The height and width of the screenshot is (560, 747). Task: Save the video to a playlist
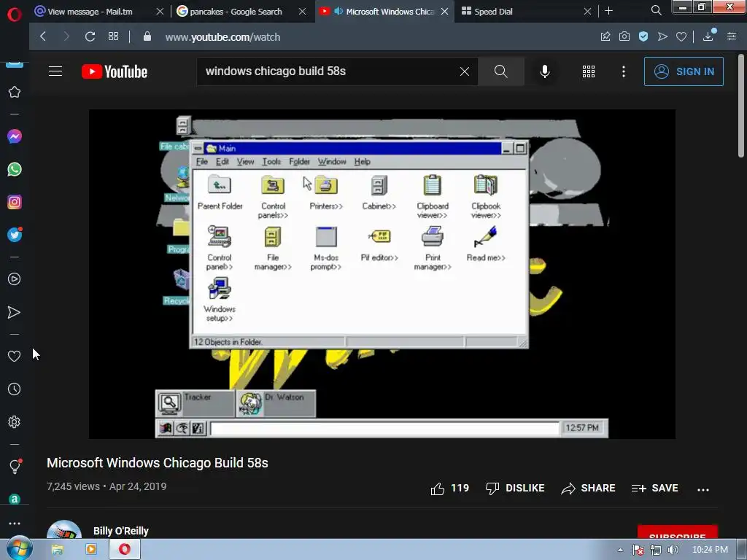point(654,488)
